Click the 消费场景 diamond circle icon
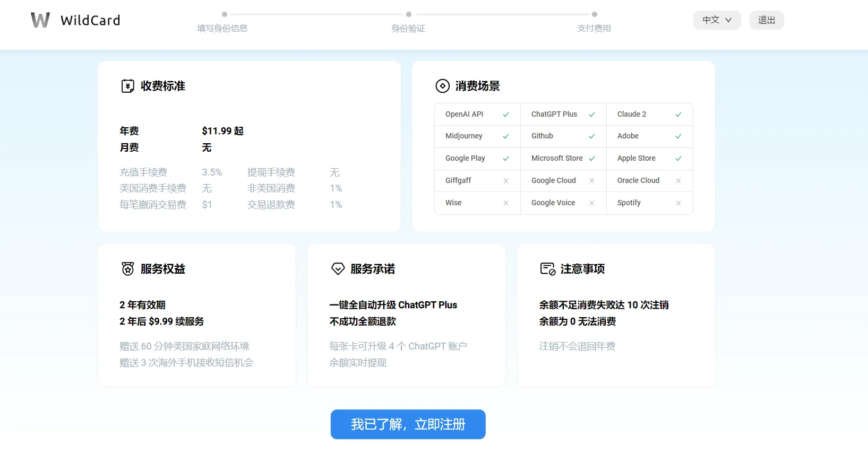The image size is (868, 454). tap(442, 86)
